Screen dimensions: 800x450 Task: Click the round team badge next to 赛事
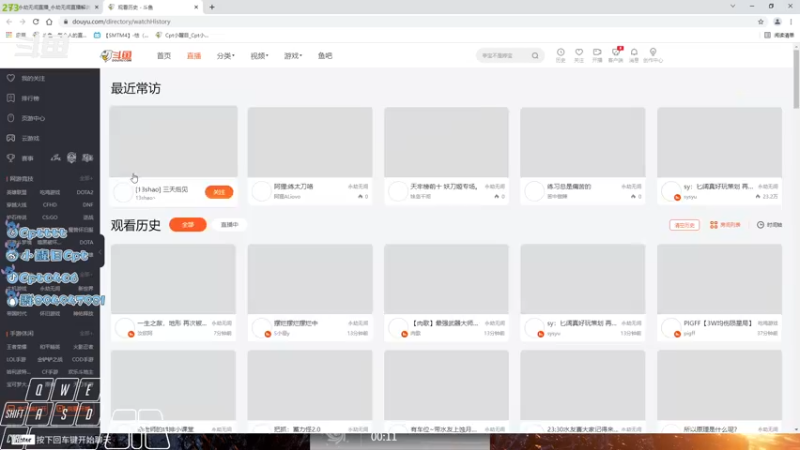[x=71, y=158]
